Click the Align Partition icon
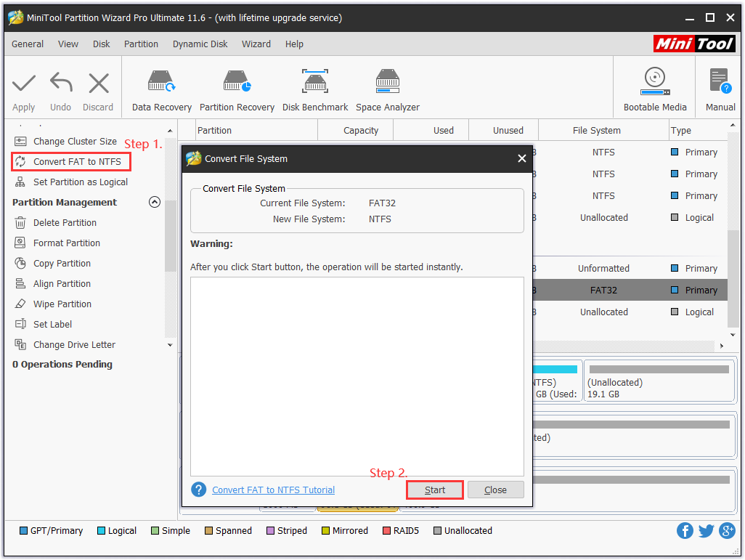The width and height of the screenshot is (745, 560). tap(20, 283)
